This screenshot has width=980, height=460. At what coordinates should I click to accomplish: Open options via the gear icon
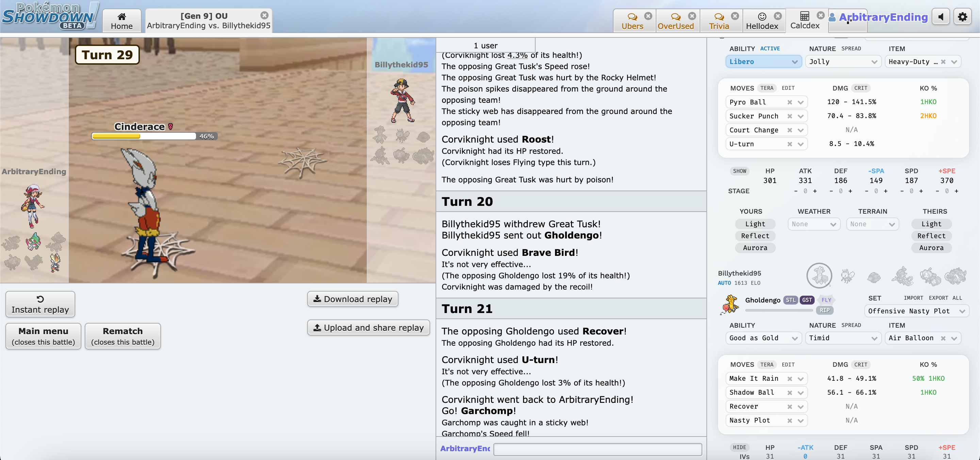(963, 17)
